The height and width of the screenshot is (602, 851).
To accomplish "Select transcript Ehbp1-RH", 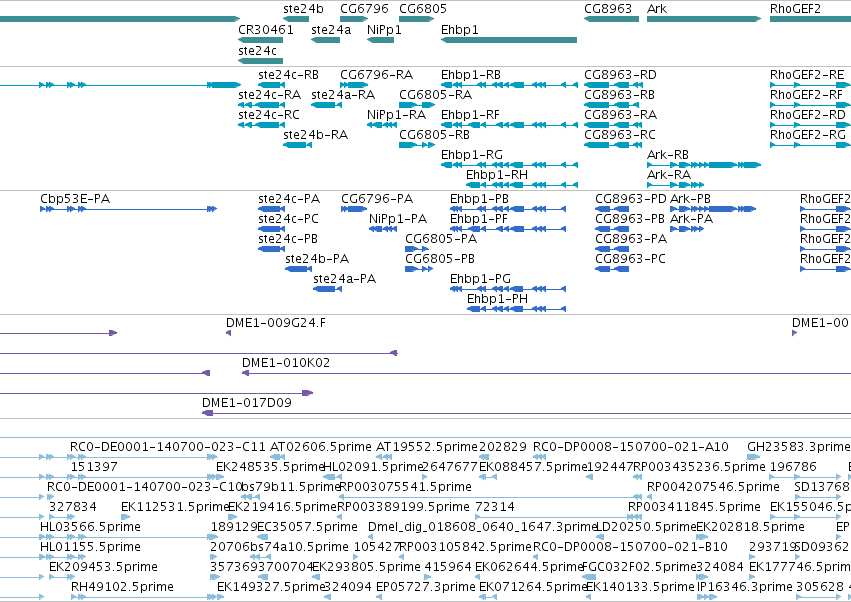I will (497, 175).
